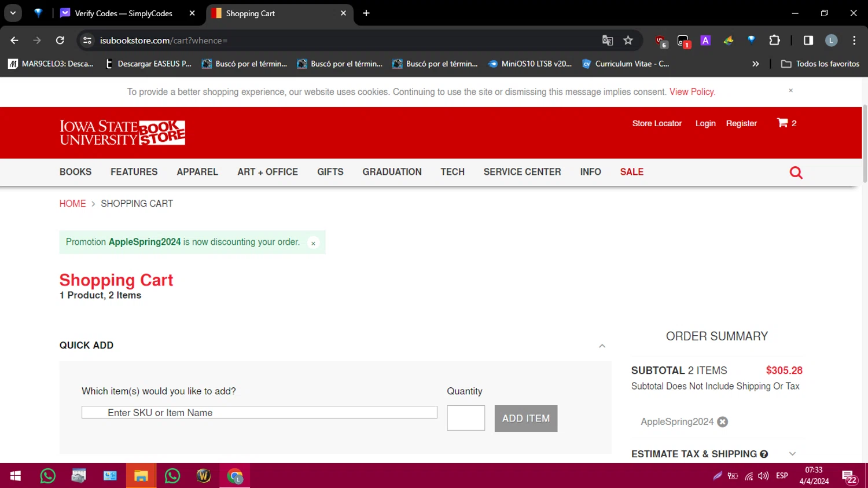Open File Explorer from the taskbar
Image resolution: width=868 pixels, height=488 pixels.
point(141,476)
